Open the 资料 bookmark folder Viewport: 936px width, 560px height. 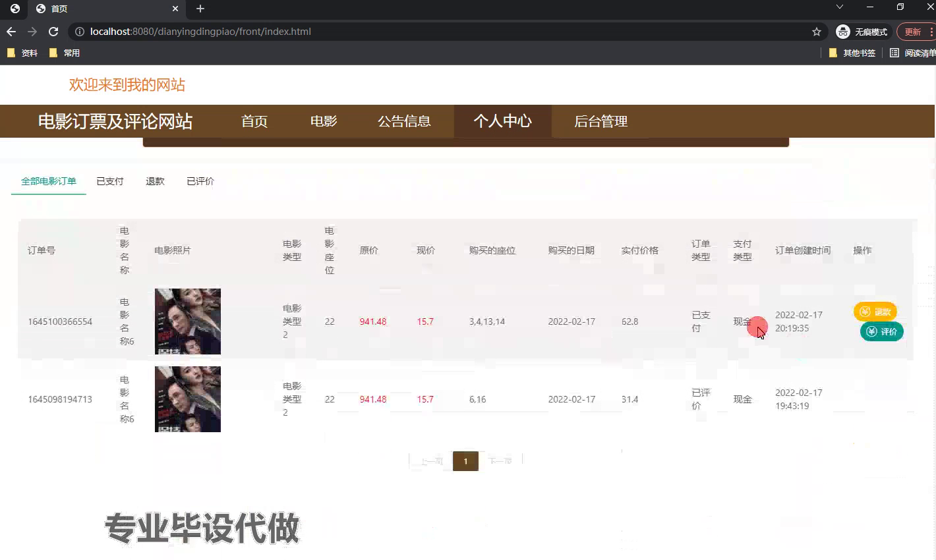pos(23,53)
